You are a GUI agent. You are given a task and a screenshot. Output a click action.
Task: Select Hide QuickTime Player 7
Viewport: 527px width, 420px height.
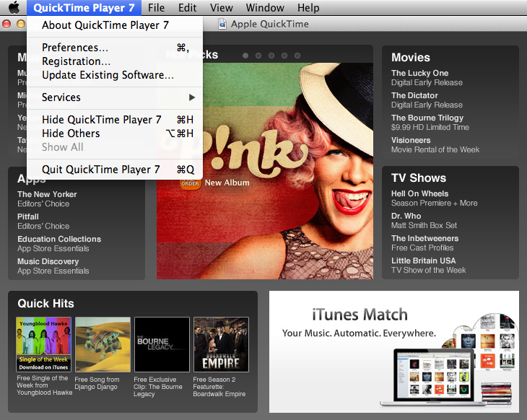pos(115,120)
